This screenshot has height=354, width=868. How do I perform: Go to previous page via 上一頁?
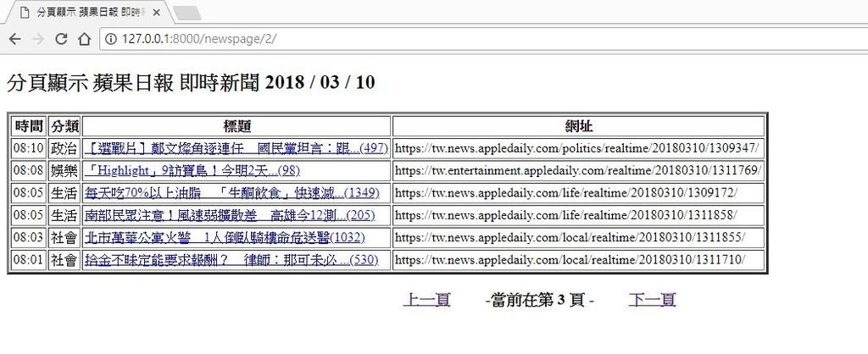tap(426, 300)
